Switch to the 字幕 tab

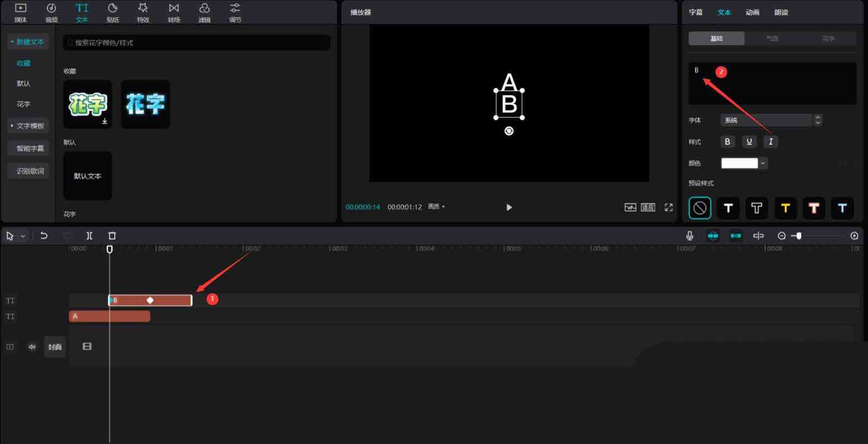tap(696, 12)
